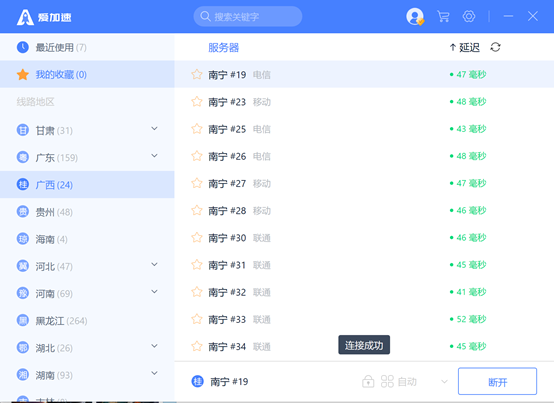Image resolution: width=554 pixels, height=403 pixels.
Task: Click the 搜索关键字 search field
Action: tap(248, 16)
